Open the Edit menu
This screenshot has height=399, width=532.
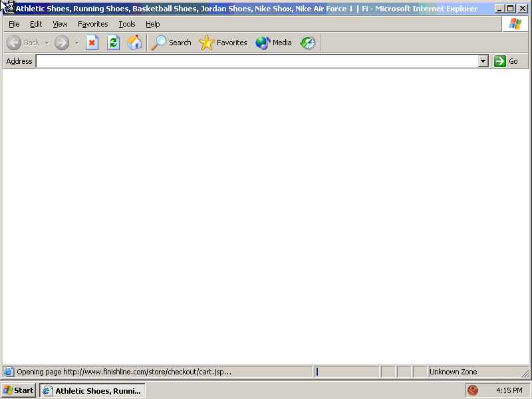click(36, 24)
